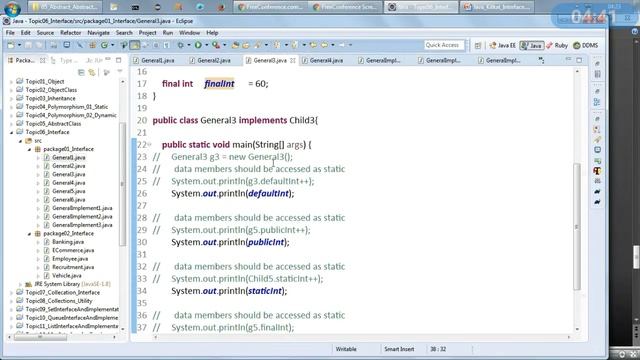Click the Collapse All icon in Package Explorer

point(81,72)
